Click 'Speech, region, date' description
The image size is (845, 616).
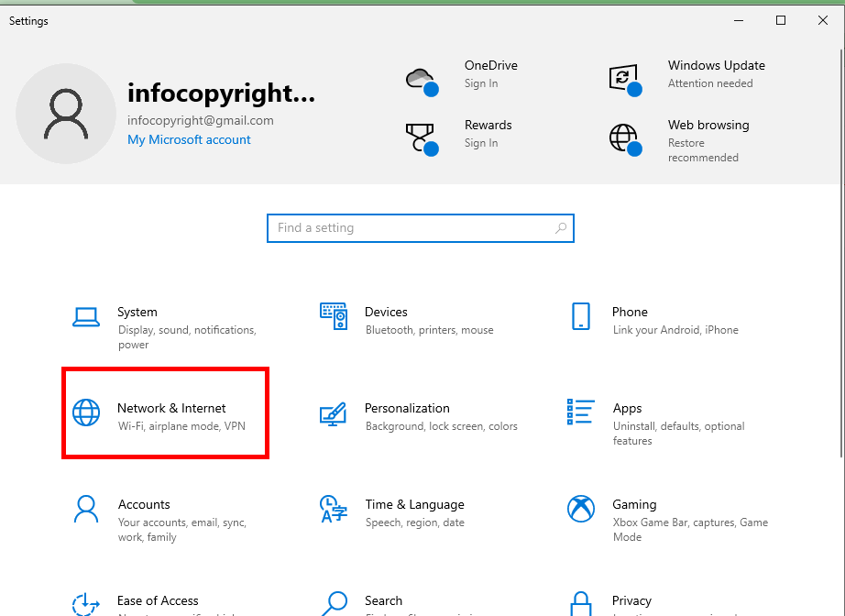click(415, 522)
